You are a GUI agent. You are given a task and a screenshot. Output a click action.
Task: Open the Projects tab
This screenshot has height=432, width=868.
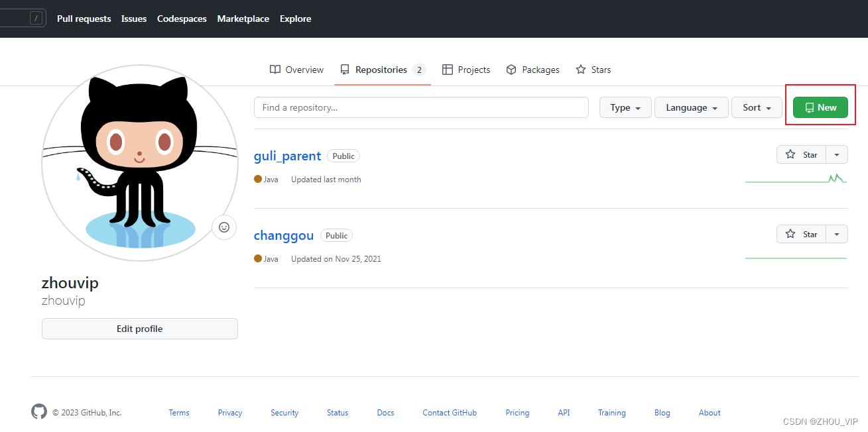coord(466,70)
